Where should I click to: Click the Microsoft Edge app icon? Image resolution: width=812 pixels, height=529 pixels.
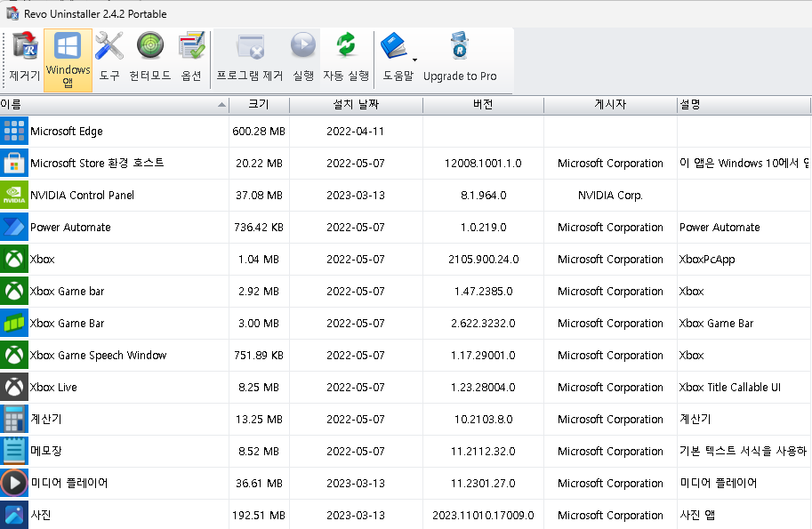point(14,132)
